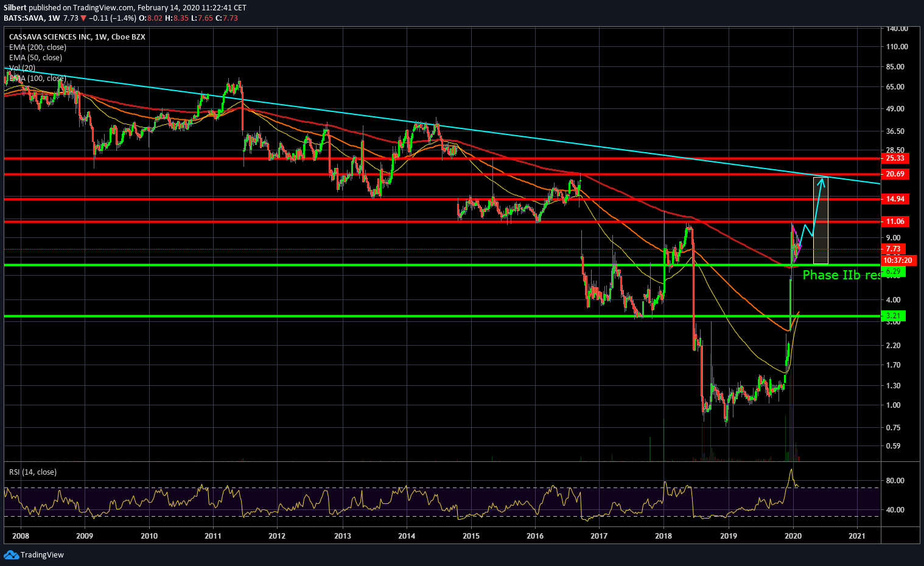
Task: Click the green 6.29 price level label
Action: [x=894, y=271]
